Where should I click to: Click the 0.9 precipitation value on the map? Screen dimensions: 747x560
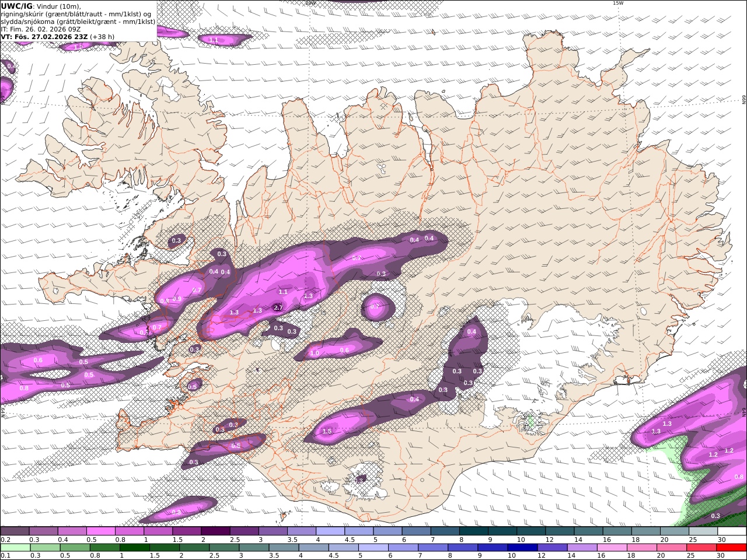[x=177, y=299]
